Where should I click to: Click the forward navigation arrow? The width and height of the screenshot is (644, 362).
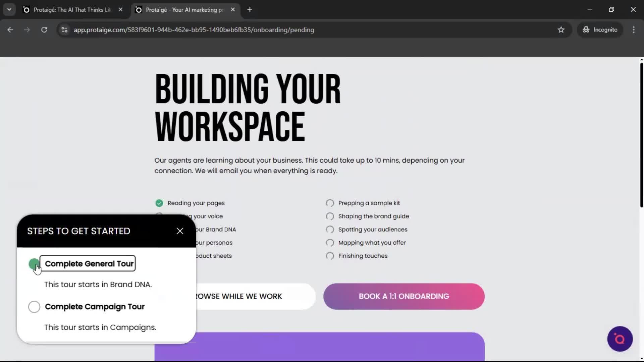(x=27, y=29)
